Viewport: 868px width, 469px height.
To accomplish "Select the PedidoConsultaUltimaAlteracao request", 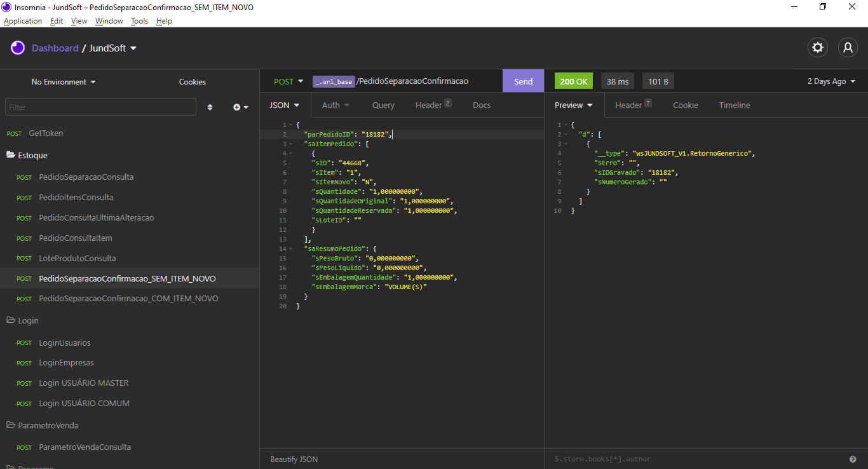I will [x=130, y=217].
